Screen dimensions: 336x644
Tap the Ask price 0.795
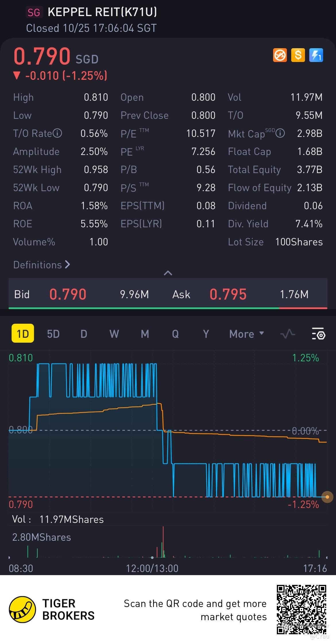coord(228,294)
